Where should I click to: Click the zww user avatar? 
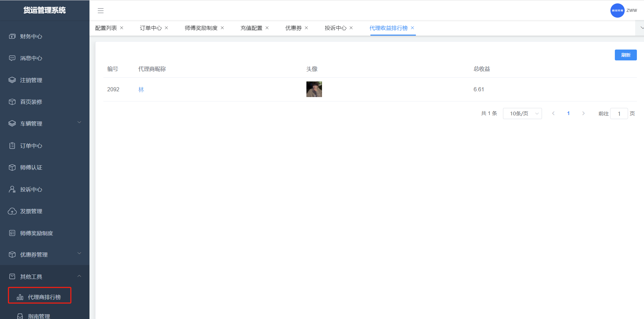pyautogui.click(x=617, y=11)
